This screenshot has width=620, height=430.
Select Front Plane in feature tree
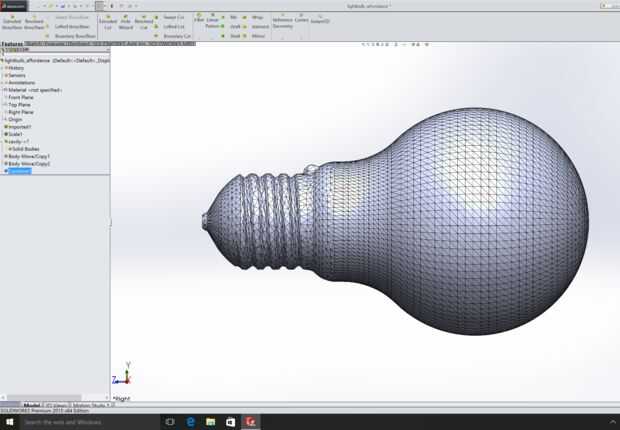22,97
